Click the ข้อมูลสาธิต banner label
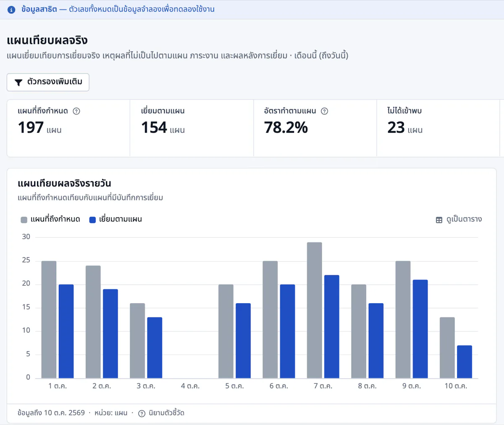 click(x=39, y=9)
